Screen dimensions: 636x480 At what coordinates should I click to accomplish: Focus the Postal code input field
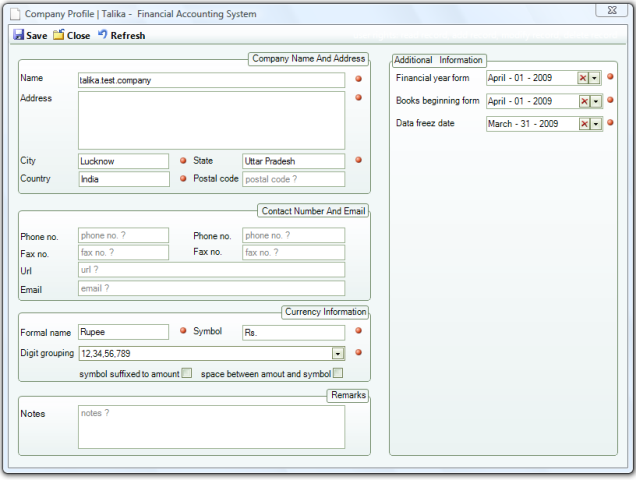coord(293,179)
